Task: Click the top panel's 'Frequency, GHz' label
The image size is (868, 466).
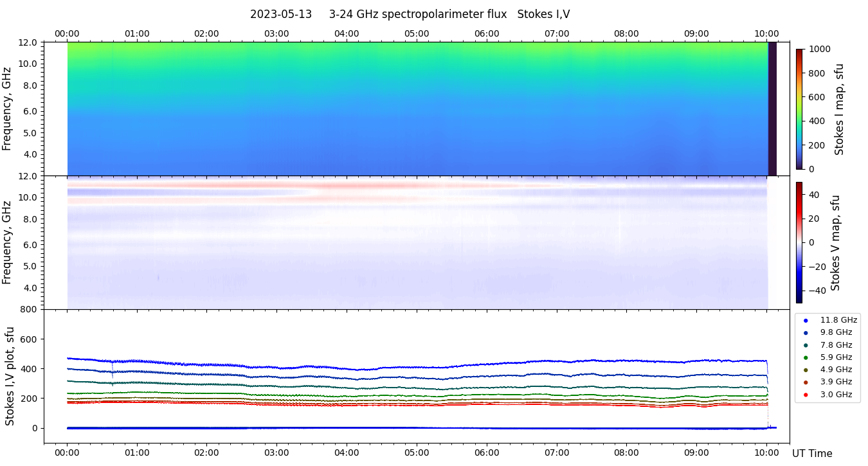Action: (x=7, y=109)
